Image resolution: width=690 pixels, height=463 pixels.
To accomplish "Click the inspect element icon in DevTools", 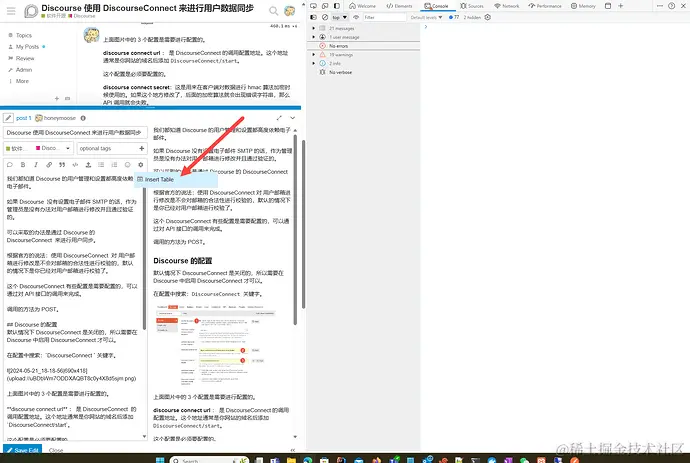I will 313,6.
